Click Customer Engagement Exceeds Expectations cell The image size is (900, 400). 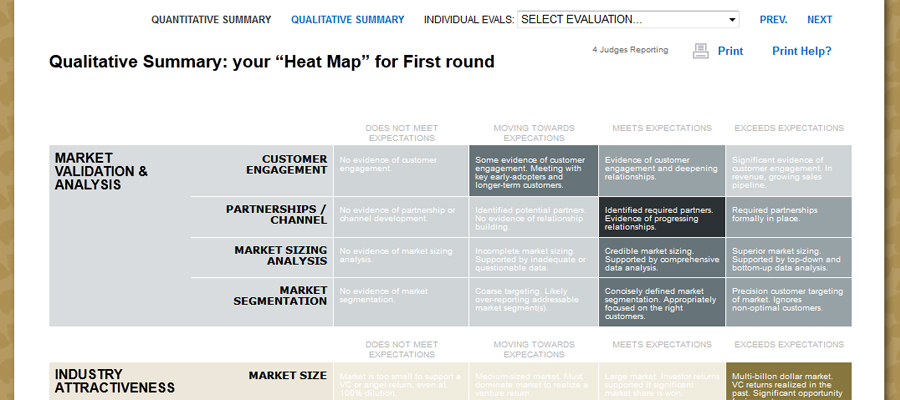(789, 171)
